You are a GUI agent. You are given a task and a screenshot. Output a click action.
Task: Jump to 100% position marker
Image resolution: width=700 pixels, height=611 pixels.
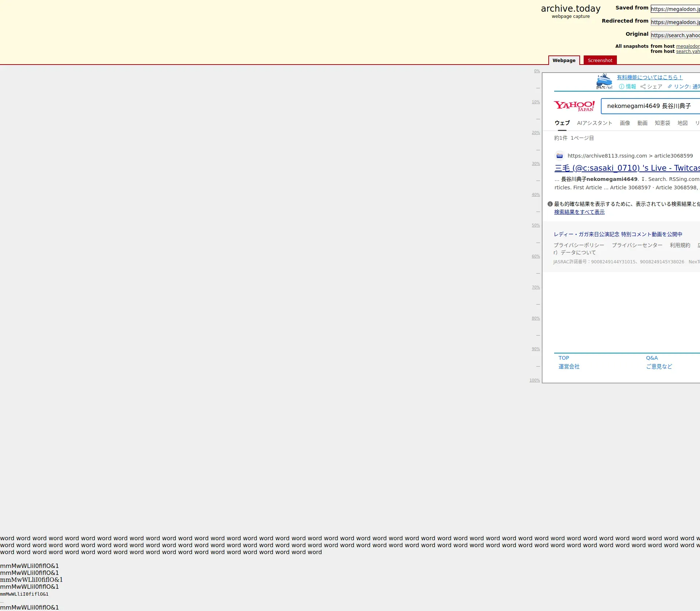tap(534, 380)
